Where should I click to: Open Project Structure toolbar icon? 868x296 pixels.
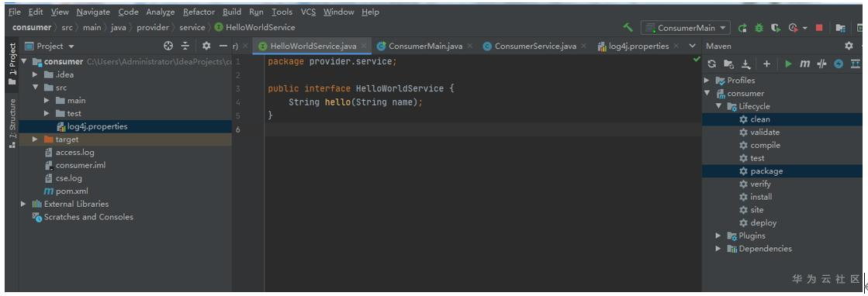pos(840,28)
